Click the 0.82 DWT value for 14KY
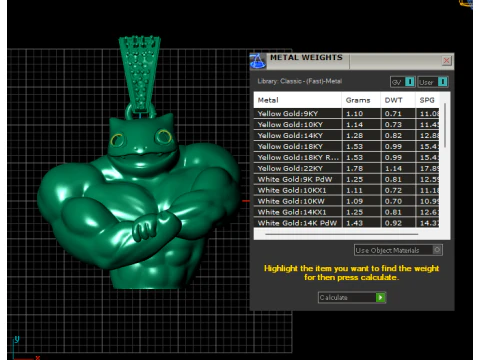 point(393,136)
